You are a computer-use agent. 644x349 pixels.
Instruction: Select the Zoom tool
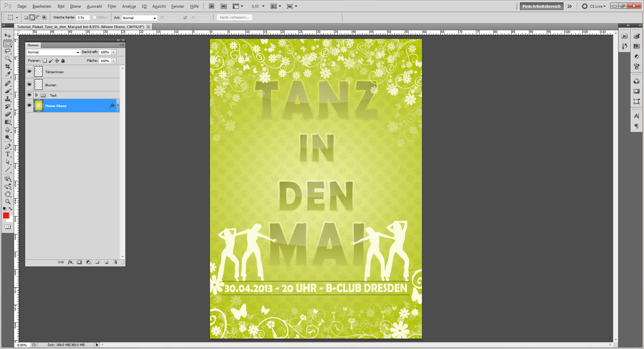tap(7, 202)
